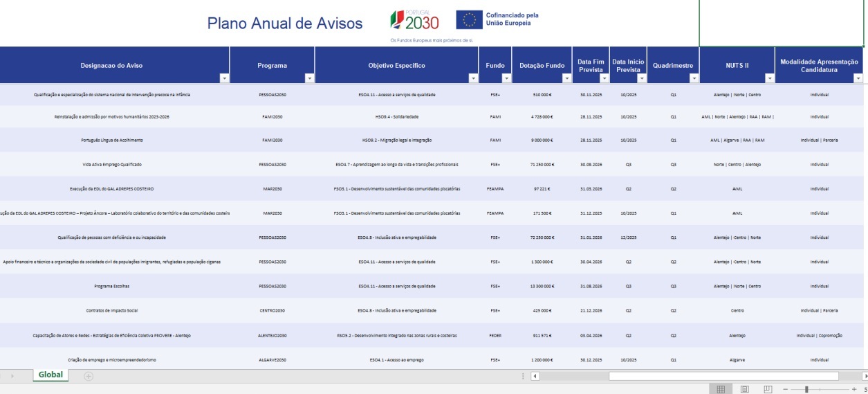Select cell 'HSO9.4 - Solidariedade'
The width and height of the screenshot is (868, 394).
point(397,116)
